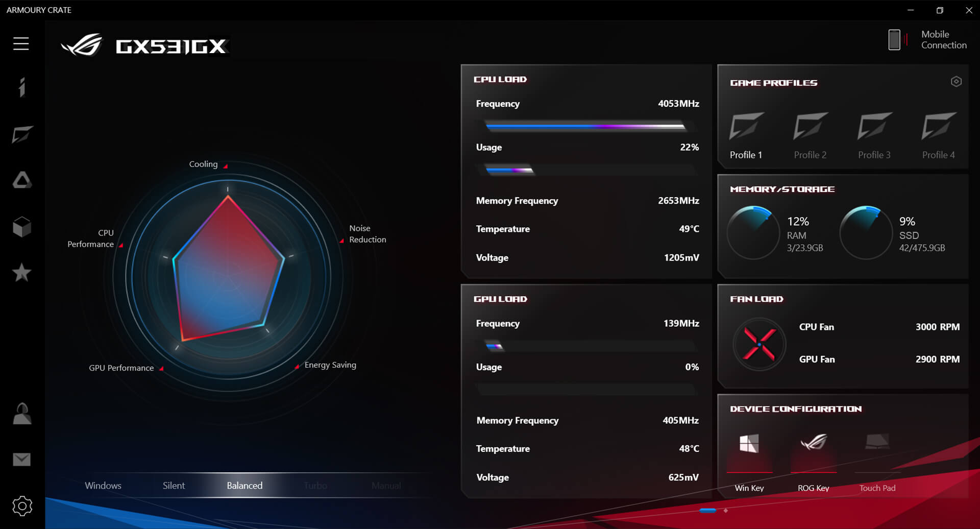The image size is (980, 529).
Task: Click the second page indicator diamond
Action: point(726,510)
